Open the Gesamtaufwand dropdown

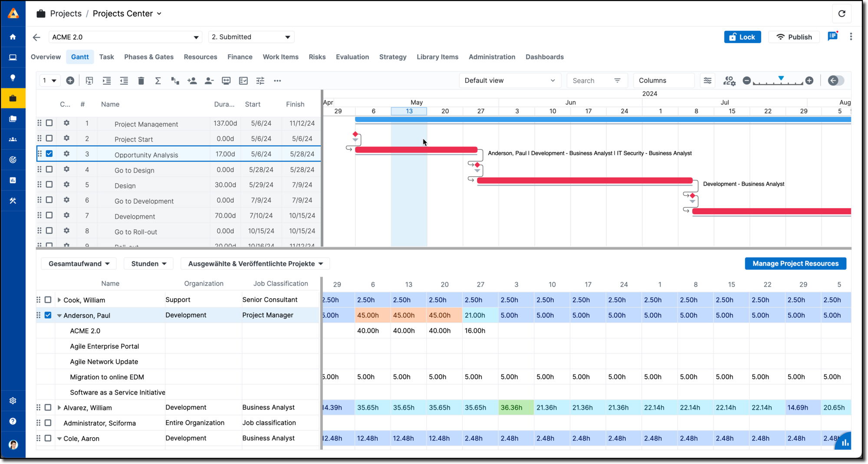79,264
